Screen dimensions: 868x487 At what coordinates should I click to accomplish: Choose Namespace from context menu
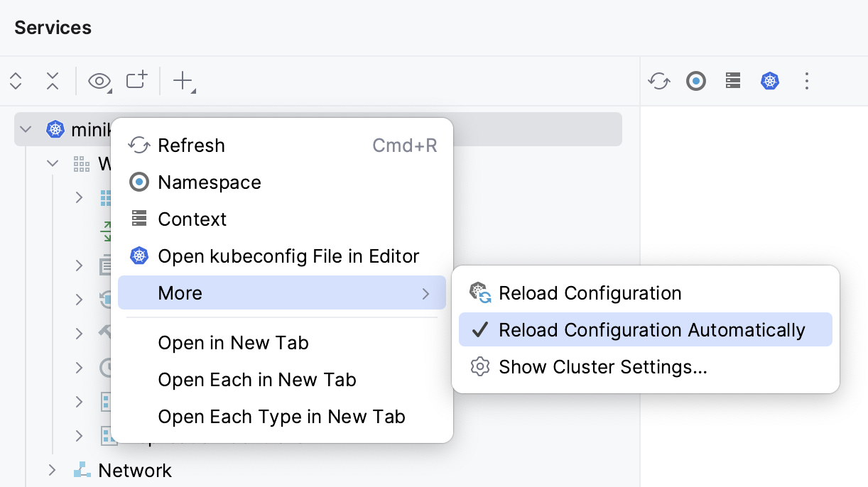click(x=282, y=182)
